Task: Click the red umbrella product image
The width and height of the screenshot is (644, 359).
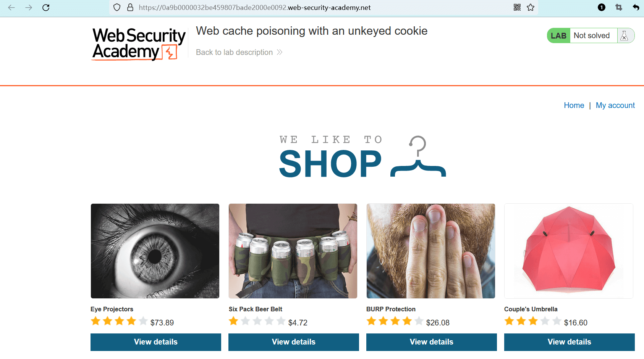Action: coord(569,251)
